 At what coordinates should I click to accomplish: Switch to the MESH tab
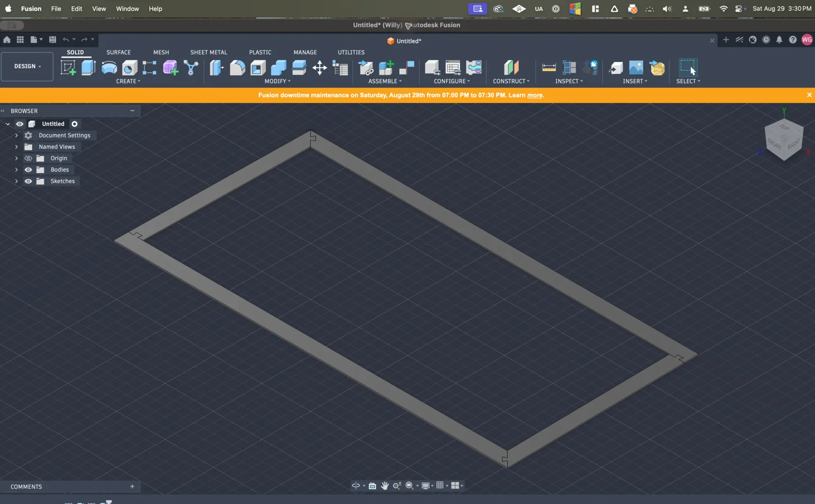point(161,52)
